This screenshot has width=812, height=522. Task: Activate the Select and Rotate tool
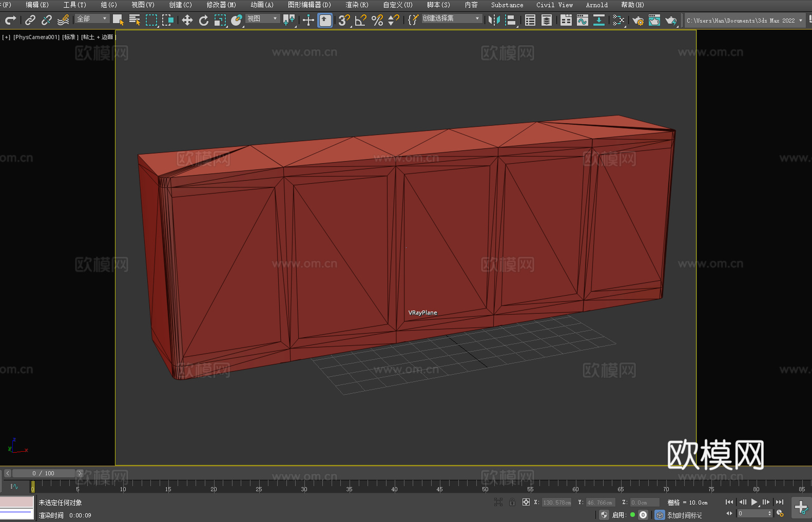(204, 20)
